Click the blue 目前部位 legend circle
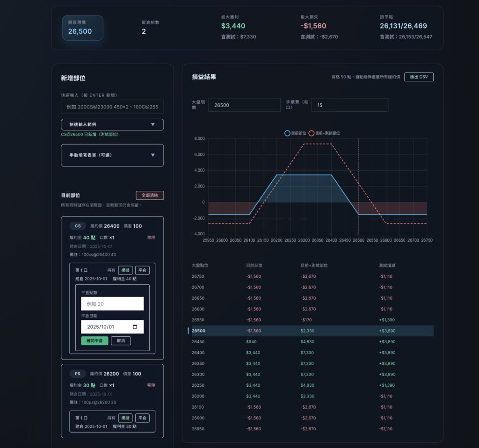Viewport: 479px width, 448px height. (287, 133)
